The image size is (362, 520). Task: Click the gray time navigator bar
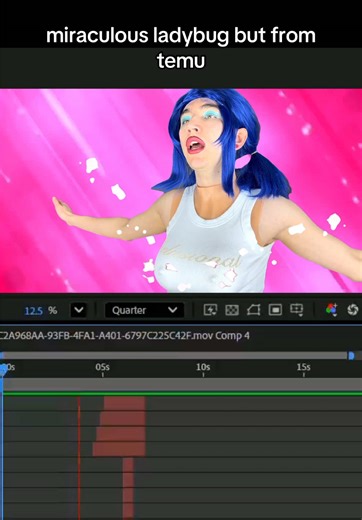coord(174,356)
